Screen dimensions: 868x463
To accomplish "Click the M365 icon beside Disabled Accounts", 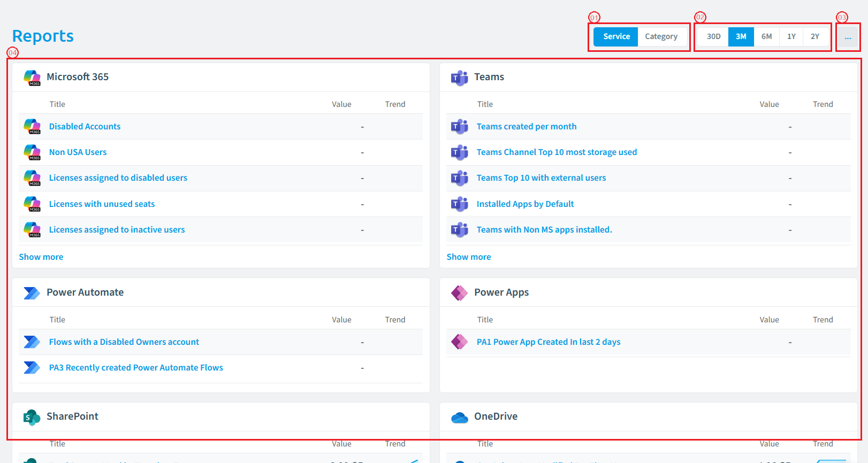I will (32, 127).
